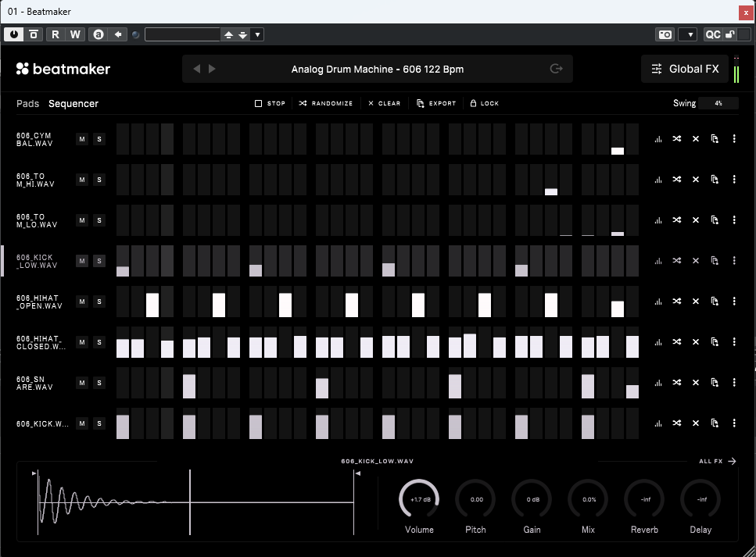
Task: Export the 606_KICK.W... row
Action: (715, 423)
